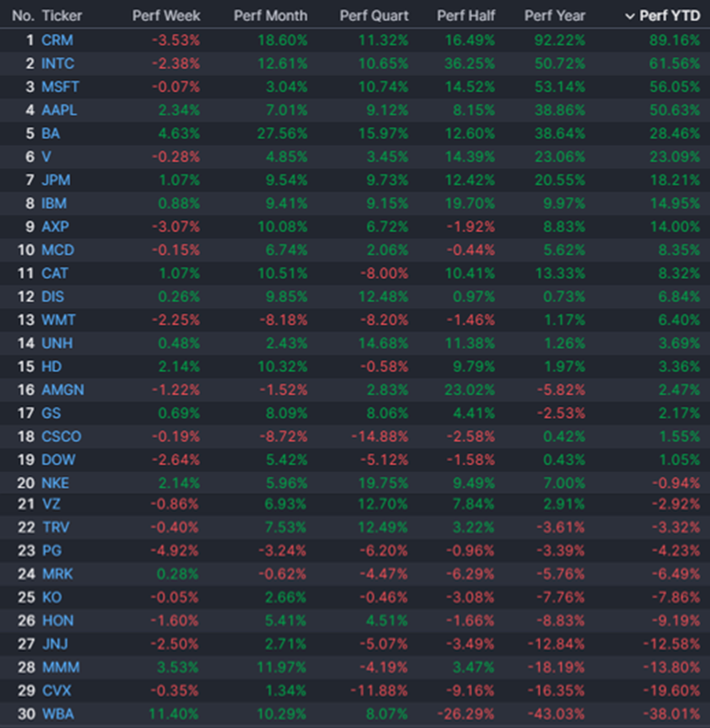Open the HD ticker link
The width and height of the screenshot is (710, 728).
[51, 367]
